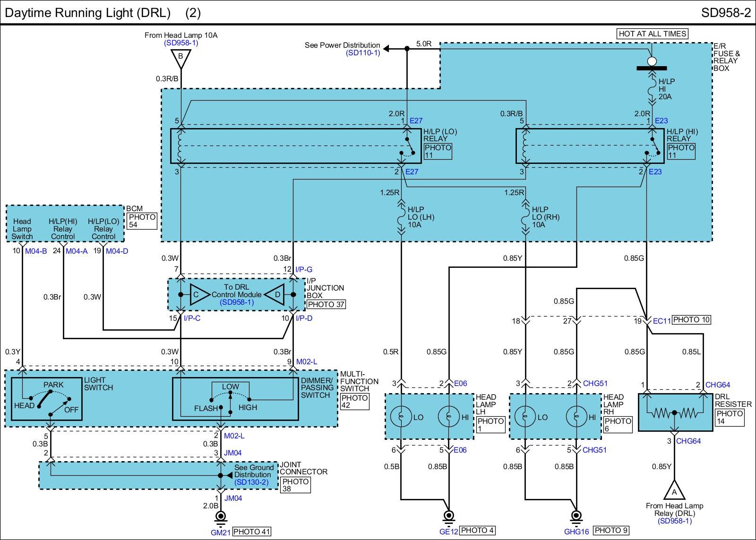Click the triangle C symbol in junction box
Screen dimensions: 756x540
point(199,294)
